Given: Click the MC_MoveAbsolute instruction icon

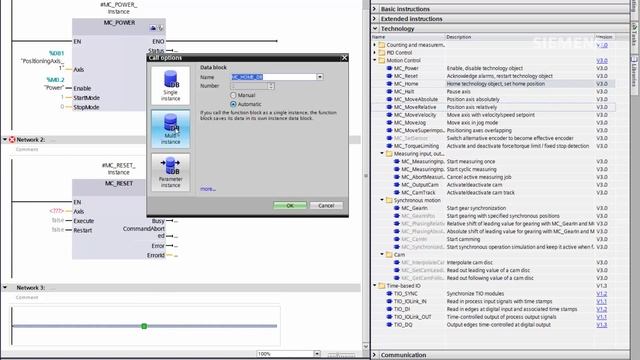Looking at the screenshot, I should [389, 99].
